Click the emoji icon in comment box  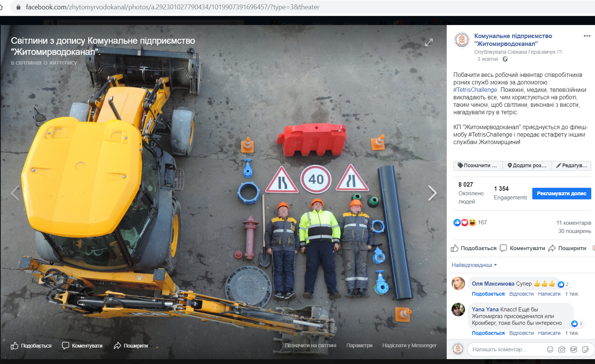(550, 349)
